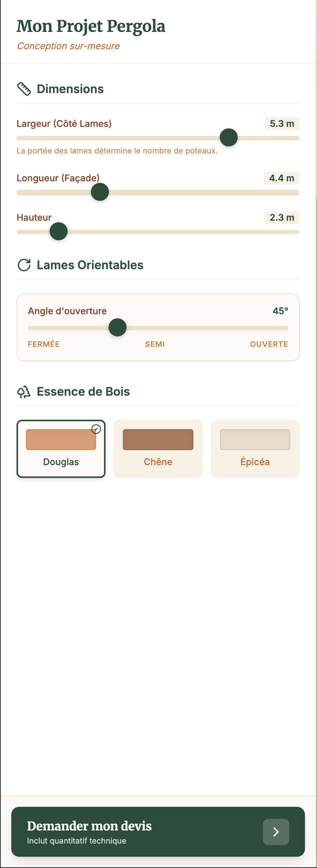The image size is (317, 868).
Task: Click the 5.3 m value badge
Action: click(x=282, y=124)
